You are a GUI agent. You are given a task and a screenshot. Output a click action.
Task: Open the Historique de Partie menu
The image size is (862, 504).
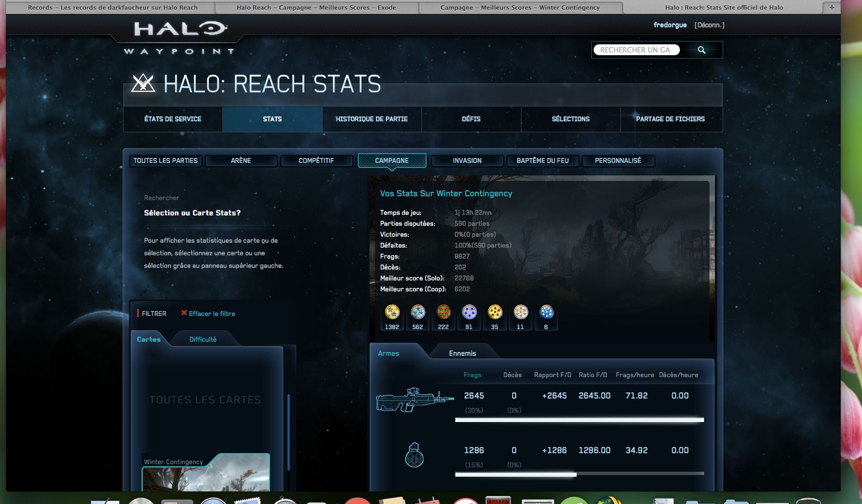tap(372, 119)
